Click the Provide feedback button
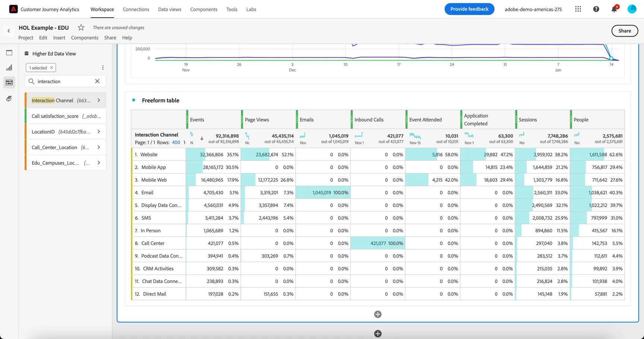Image resolution: width=644 pixels, height=339 pixels. [x=469, y=9]
